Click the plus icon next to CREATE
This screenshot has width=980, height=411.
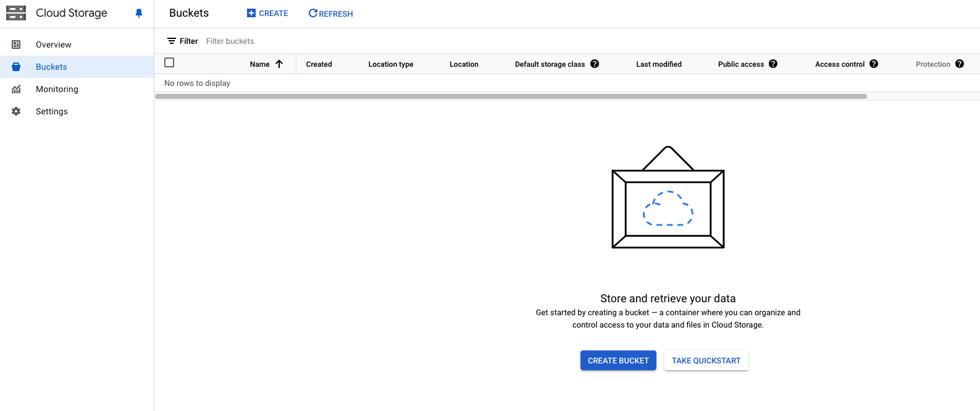[251, 13]
